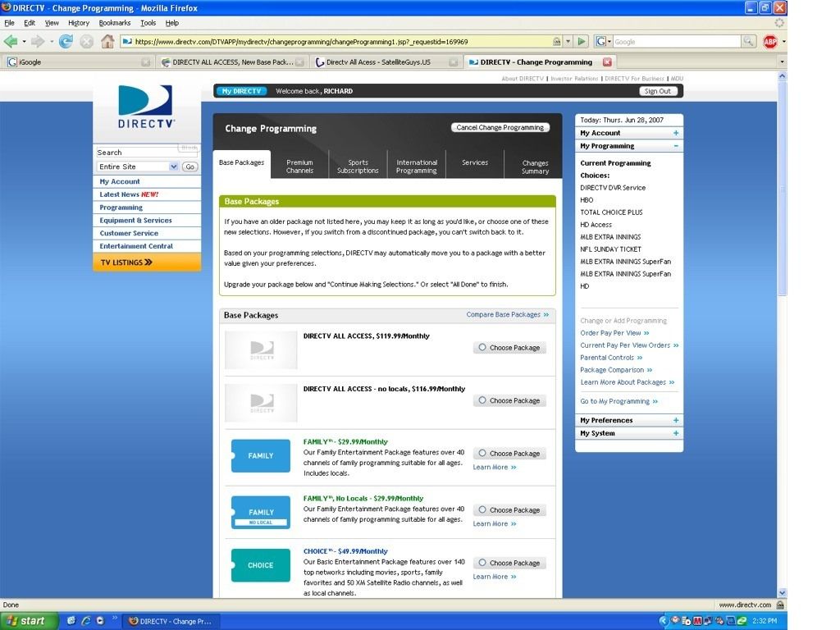This screenshot has width=840, height=630.
Task: Open the File menu
Action: (x=9, y=23)
